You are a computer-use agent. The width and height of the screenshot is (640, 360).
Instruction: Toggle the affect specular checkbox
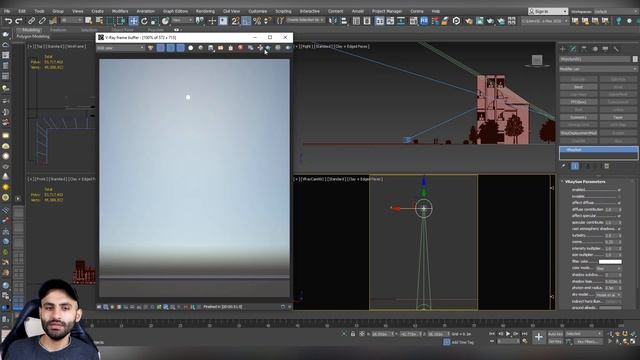pyautogui.click(x=619, y=216)
